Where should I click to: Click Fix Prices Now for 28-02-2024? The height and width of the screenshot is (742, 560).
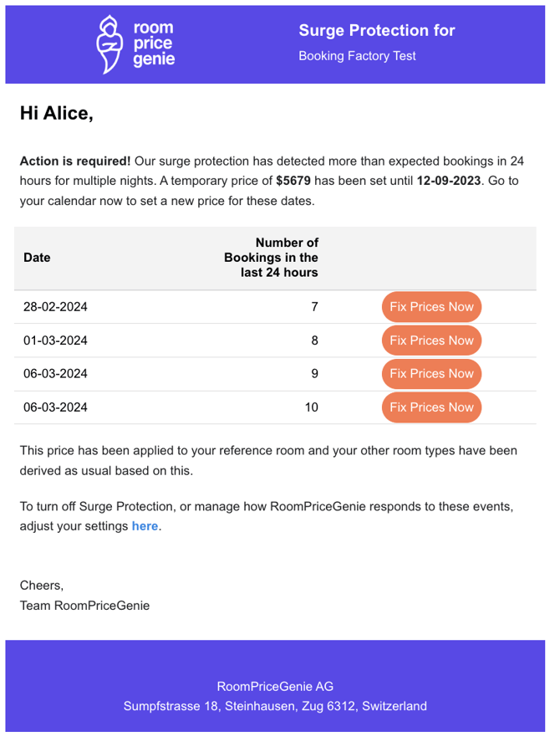[431, 307]
